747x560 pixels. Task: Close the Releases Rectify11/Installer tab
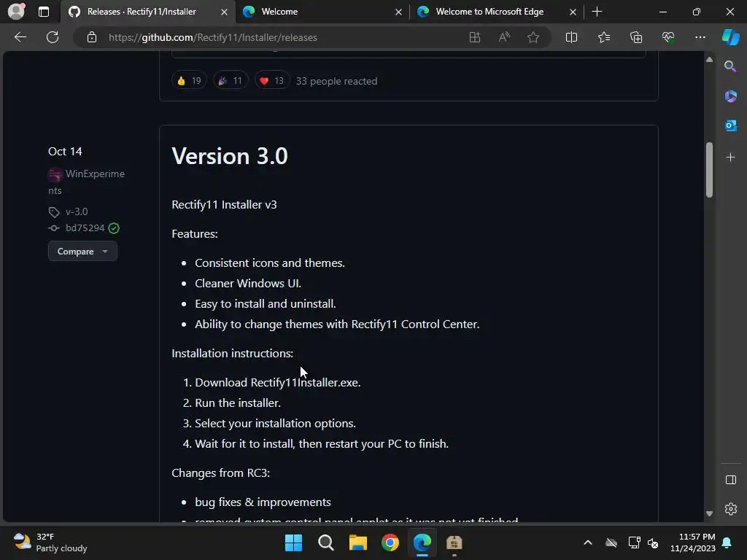[x=224, y=12]
